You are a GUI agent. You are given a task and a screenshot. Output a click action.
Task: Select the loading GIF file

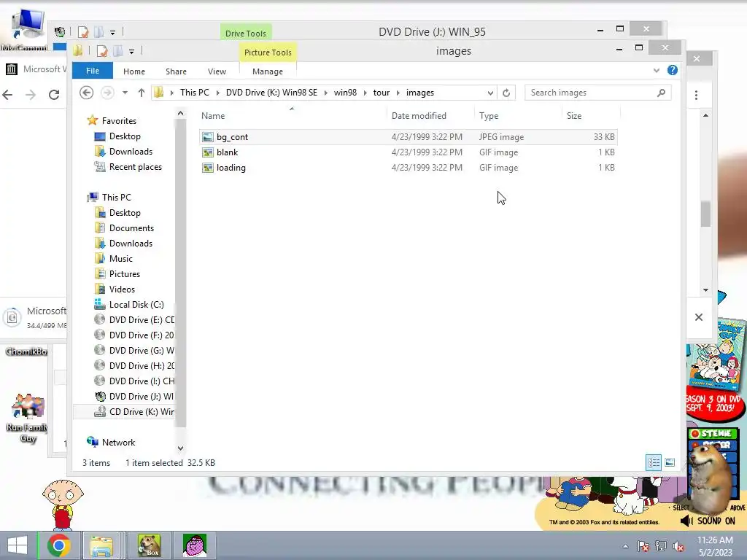click(409, 168)
